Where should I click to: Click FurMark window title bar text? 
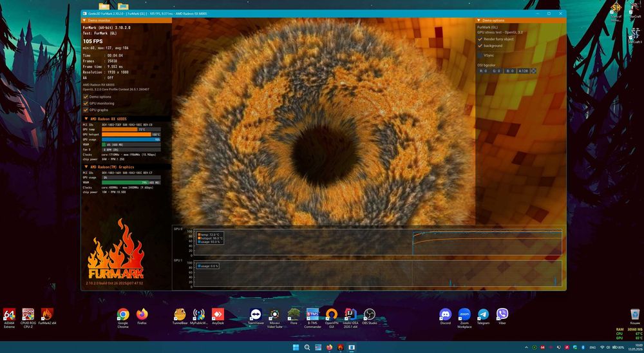pyautogui.click(x=147, y=14)
